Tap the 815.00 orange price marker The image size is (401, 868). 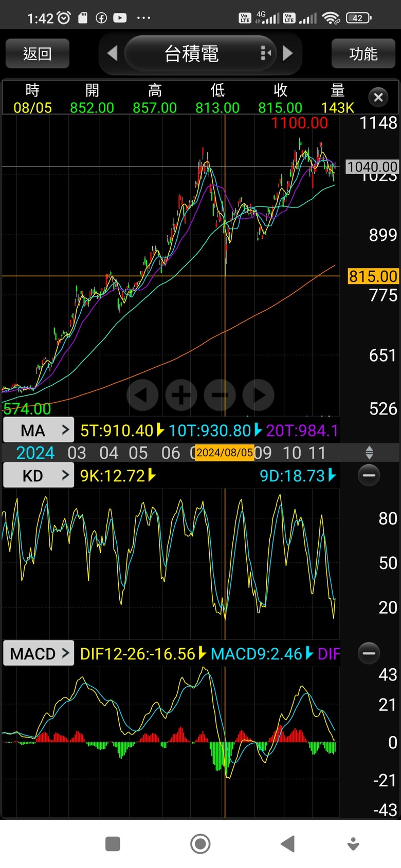[373, 276]
